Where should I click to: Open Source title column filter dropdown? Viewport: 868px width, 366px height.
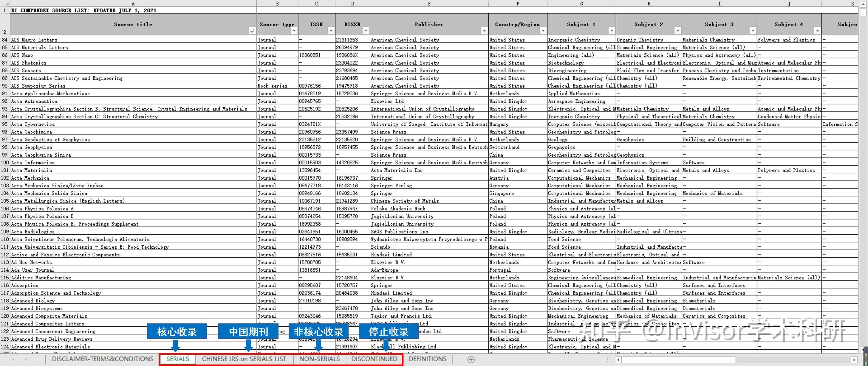pos(252,31)
